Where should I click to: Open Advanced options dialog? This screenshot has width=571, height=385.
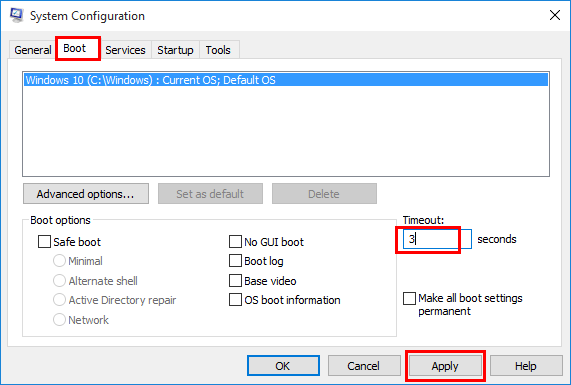[86, 194]
